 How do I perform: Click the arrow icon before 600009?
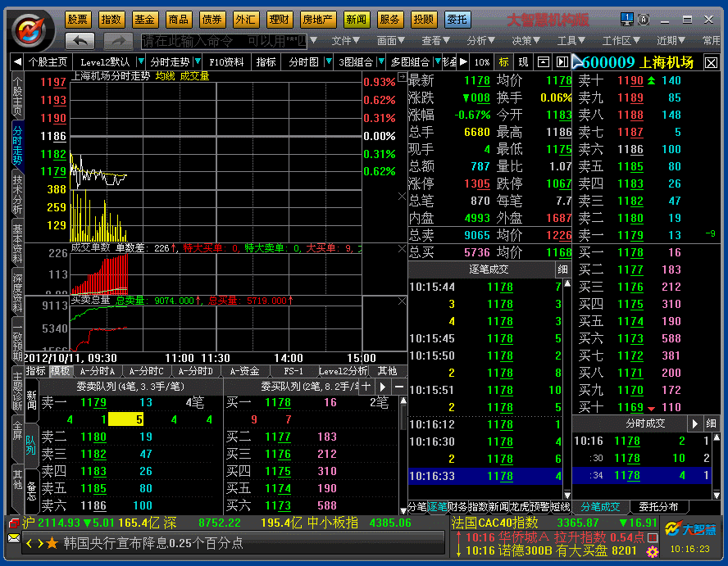tap(577, 61)
